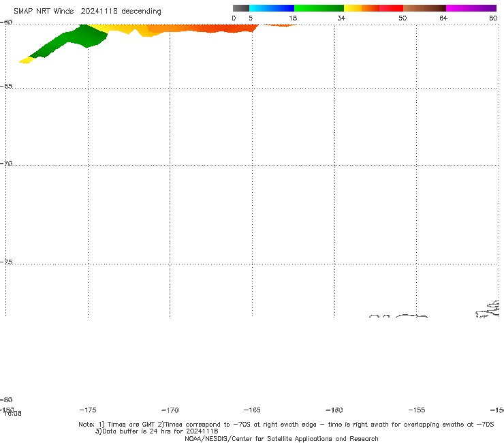This screenshot has height=443, width=504.
Task: Pick the magenta-purple segment of the color bar
Action: pyautogui.click(x=471, y=8)
